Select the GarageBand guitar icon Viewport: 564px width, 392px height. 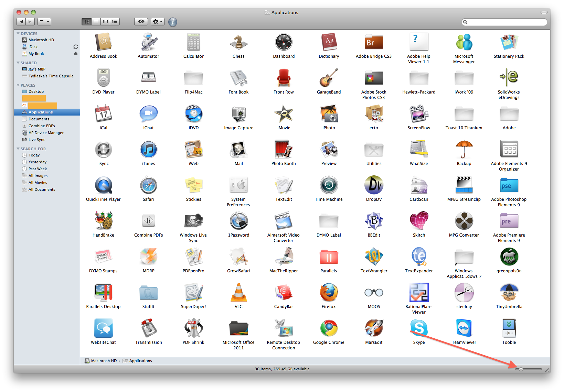[x=329, y=78]
